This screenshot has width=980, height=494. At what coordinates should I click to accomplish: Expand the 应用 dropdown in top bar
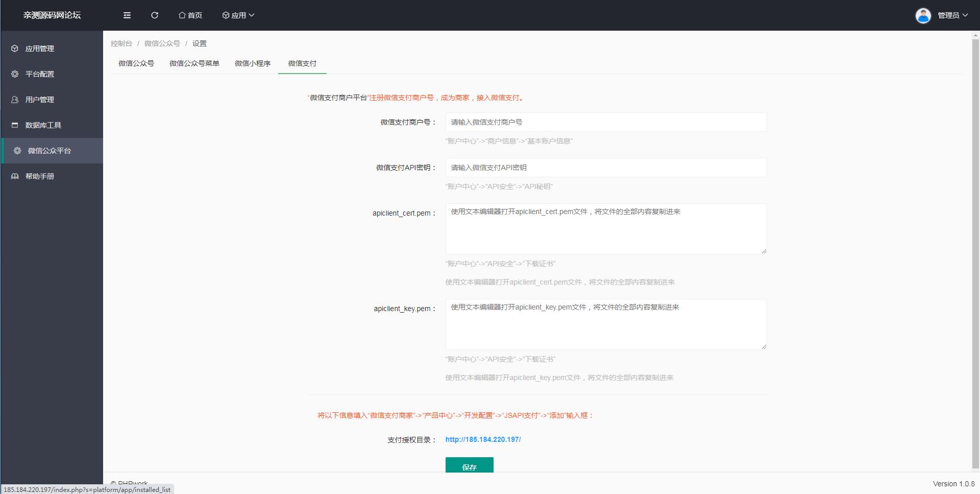[x=238, y=15]
